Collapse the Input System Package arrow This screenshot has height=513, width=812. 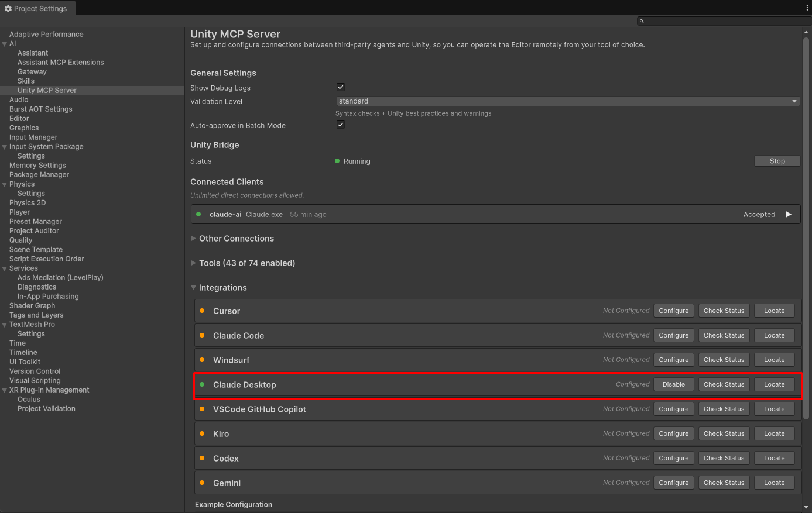coord(5,147)
